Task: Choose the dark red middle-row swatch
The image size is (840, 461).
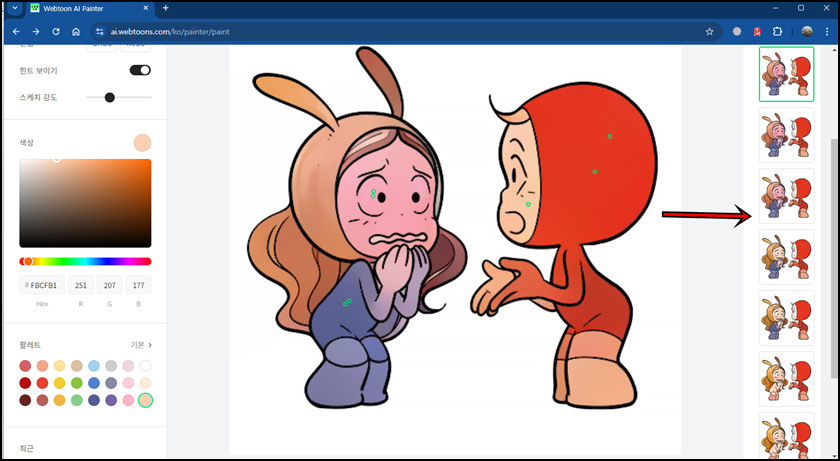Action: [25, 383]
